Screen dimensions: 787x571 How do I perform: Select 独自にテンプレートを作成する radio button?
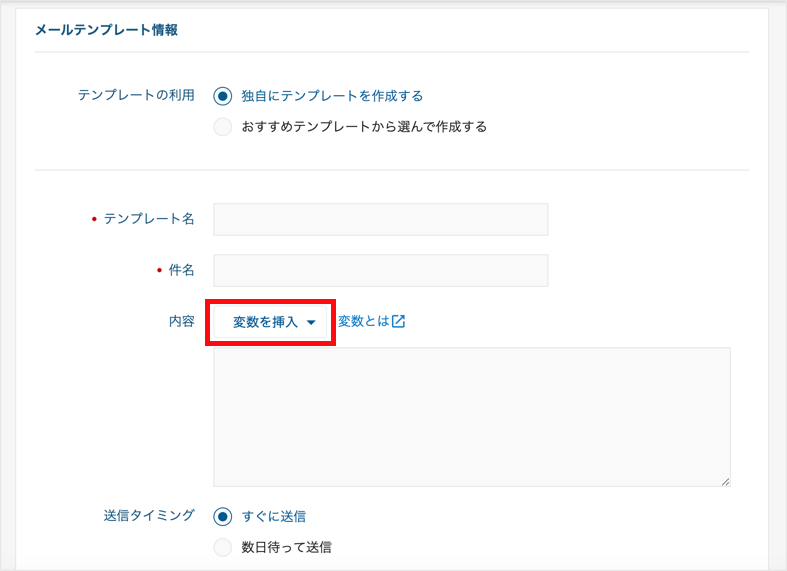(222, 96)
